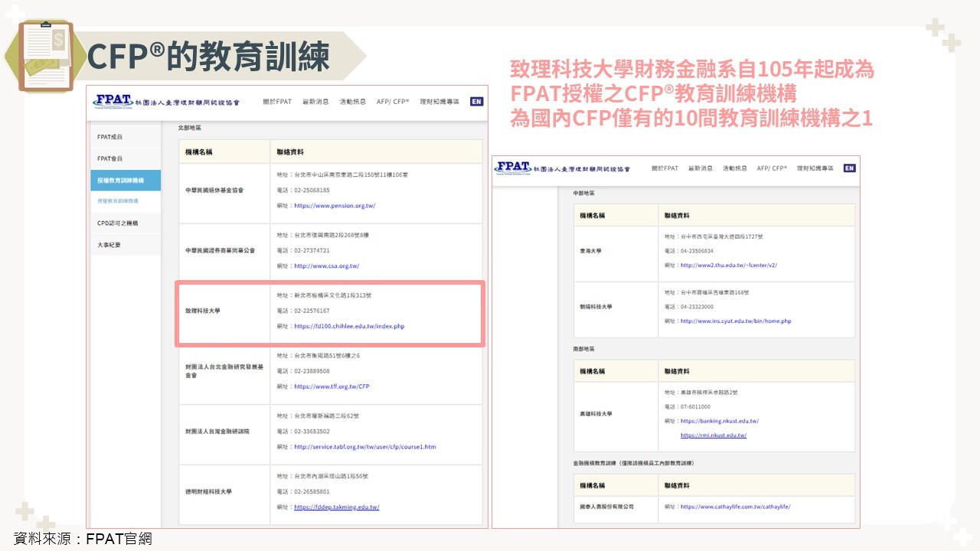The height and width of the screenshot is (551, 980).
Task: Open the fddep.takming.edu.tw link
Action: coord(336,507)
